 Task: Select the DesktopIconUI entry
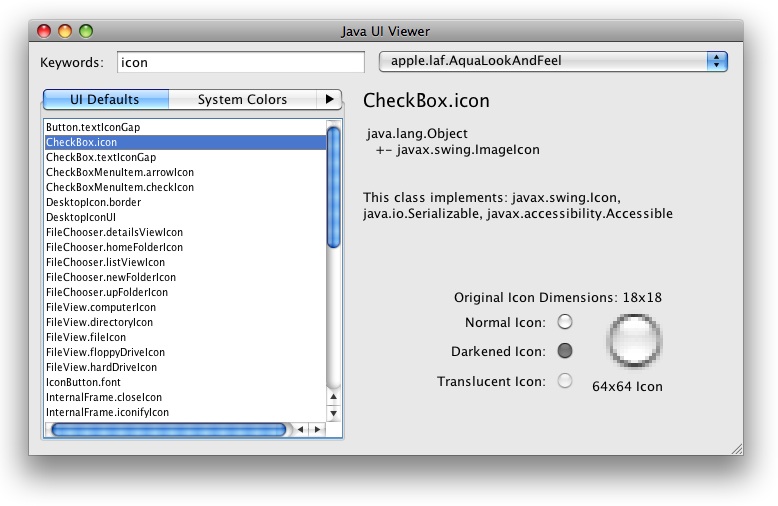185,217
